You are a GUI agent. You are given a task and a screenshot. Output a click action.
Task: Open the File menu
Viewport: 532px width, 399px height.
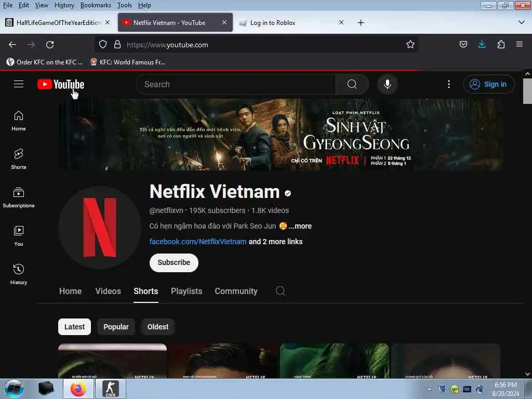point(7,5)
